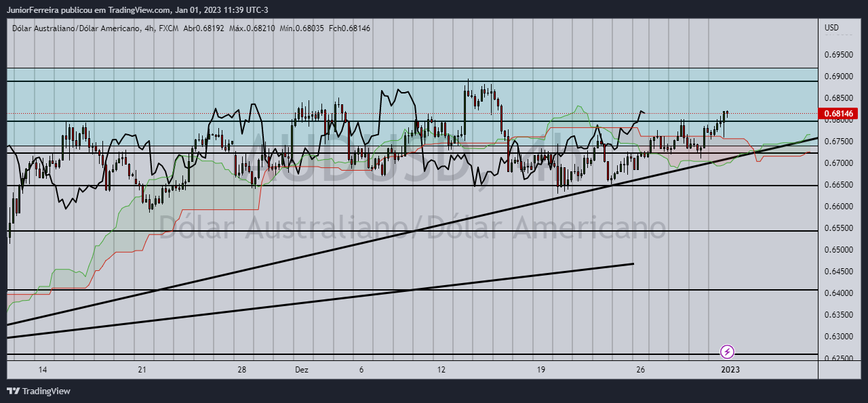Select the 2023 label on time axis
Image resolution: width=868 pixels, height=403 pixels.
pos(730,370)
